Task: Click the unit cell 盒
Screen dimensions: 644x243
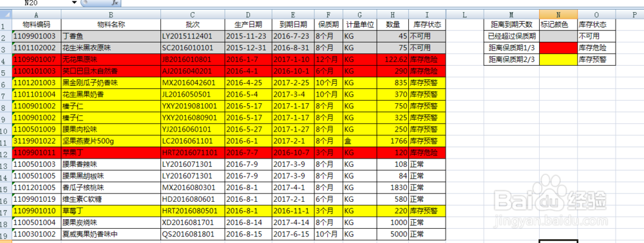Action: pyautogui.click(x=360, y=141)
